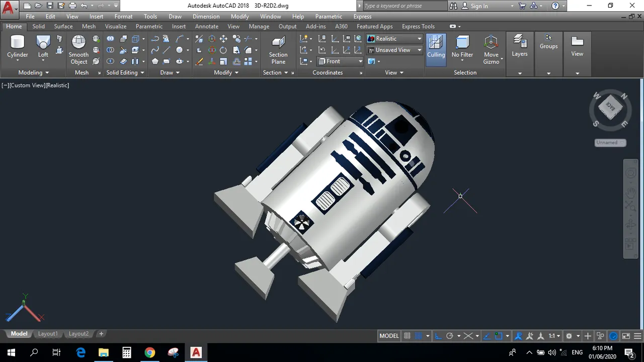Select the Move tool in Modify panel
The image size is (644, 362).
[x=223, y=39]
